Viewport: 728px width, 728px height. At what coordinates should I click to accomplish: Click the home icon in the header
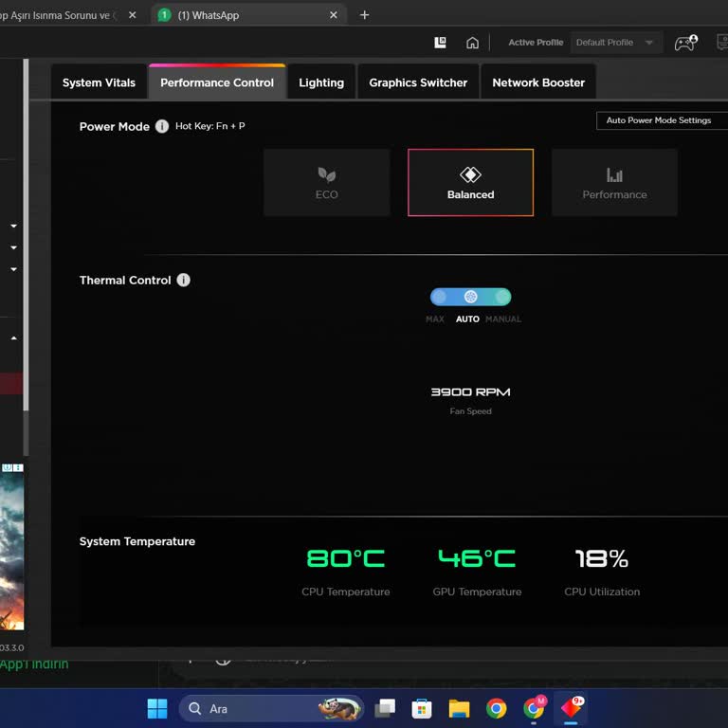[472, 43]
